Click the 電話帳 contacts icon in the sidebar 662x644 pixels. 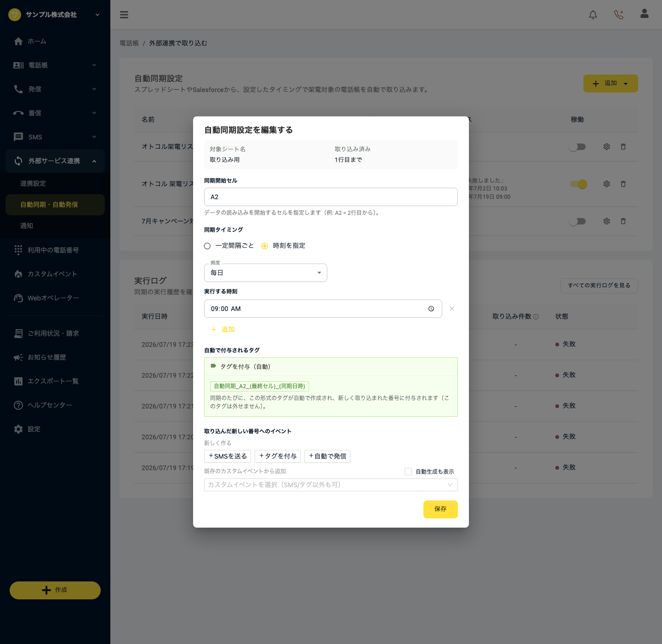pyautogui.click(x=18, y=65)
